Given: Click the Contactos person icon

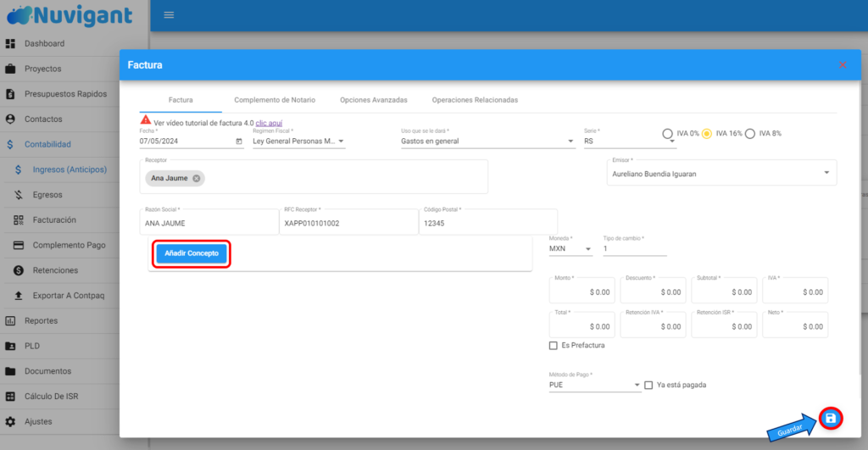Looking at the screenshot, I should click(x=10, y=119).
